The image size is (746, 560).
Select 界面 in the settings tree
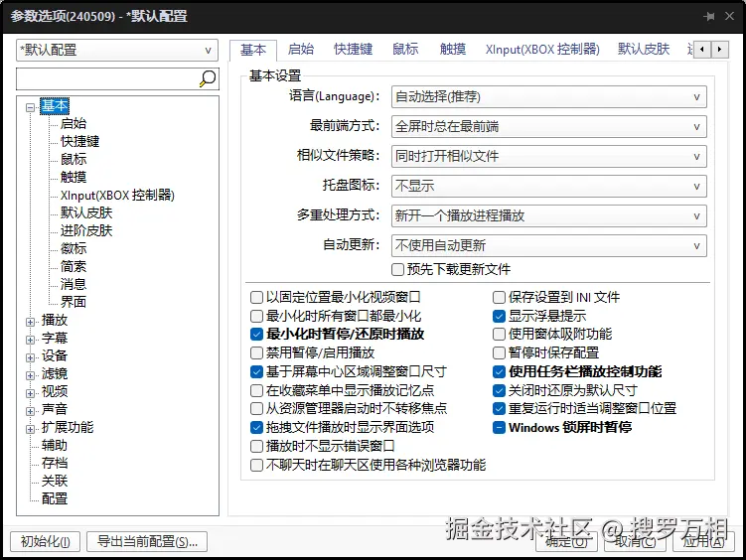(x=74, y=303)
